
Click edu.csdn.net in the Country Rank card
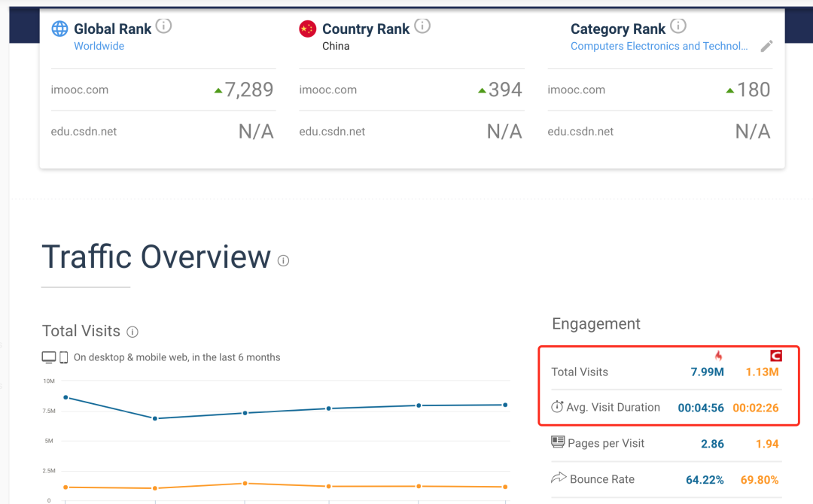pos(332,132)
